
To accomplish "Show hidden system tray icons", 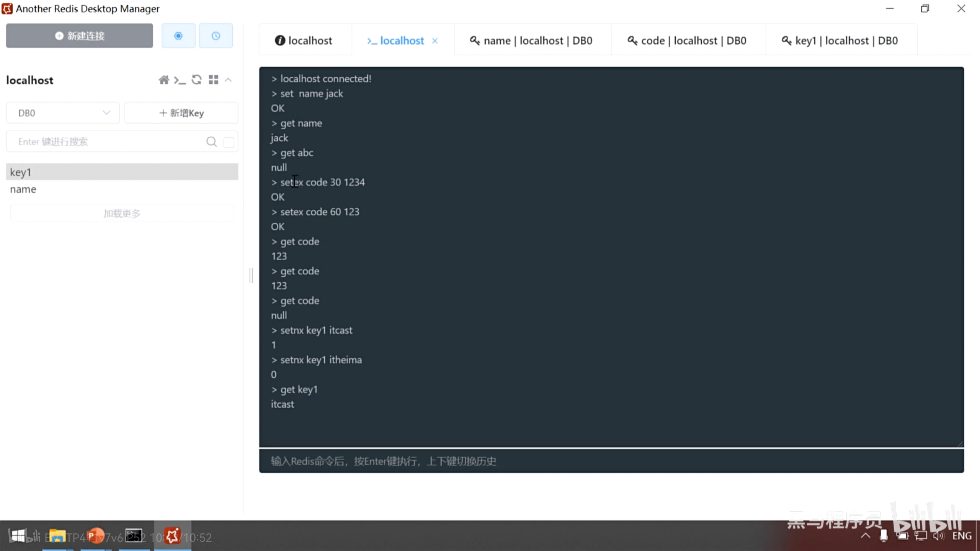I will click(866, 536).
